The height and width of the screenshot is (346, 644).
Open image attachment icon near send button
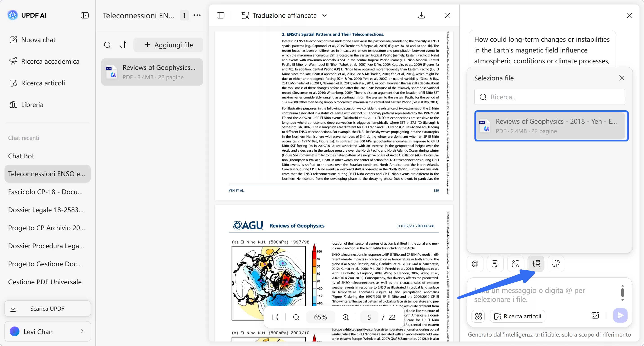[x=595, y=316]
